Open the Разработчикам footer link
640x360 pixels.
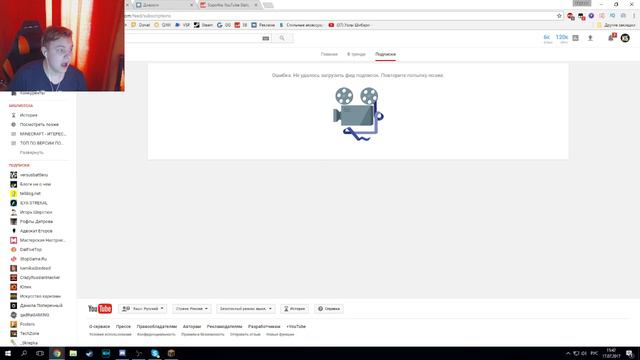pyautogui.click(x=264, y=327)
